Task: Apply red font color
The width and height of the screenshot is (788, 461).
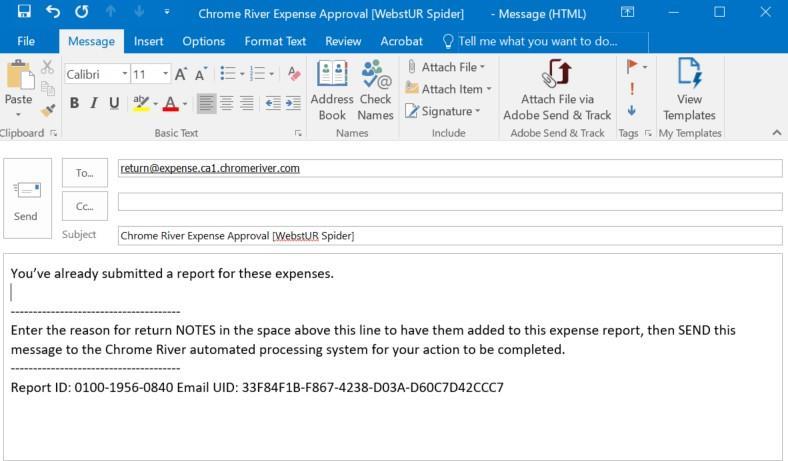Action: [x=171, y=103]
